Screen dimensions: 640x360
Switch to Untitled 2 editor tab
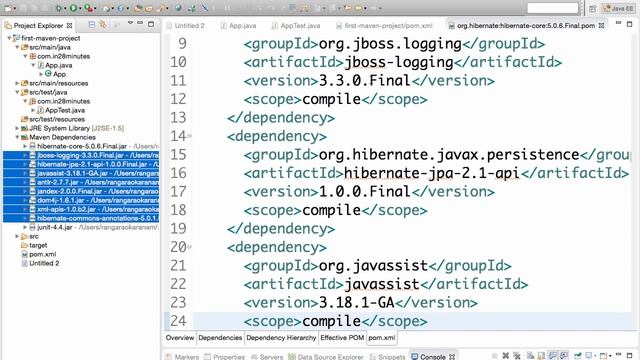pyautogui.click(x=186, y=25)
